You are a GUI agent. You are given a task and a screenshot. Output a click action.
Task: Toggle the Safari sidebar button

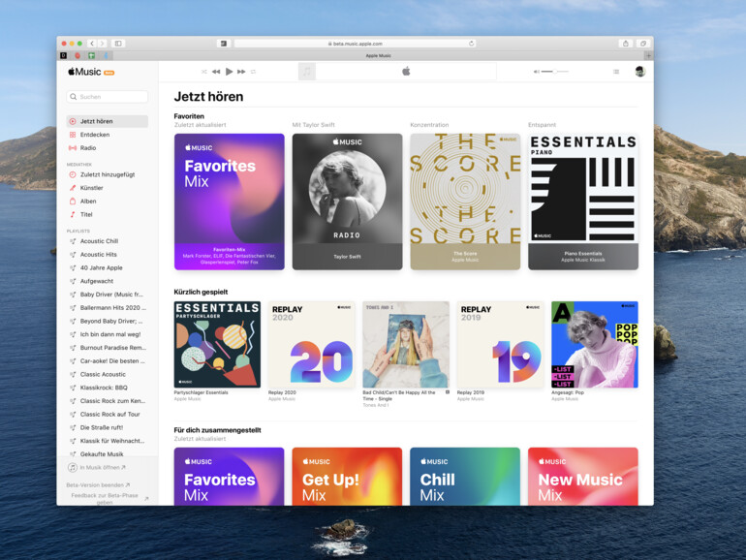[118, 44]
